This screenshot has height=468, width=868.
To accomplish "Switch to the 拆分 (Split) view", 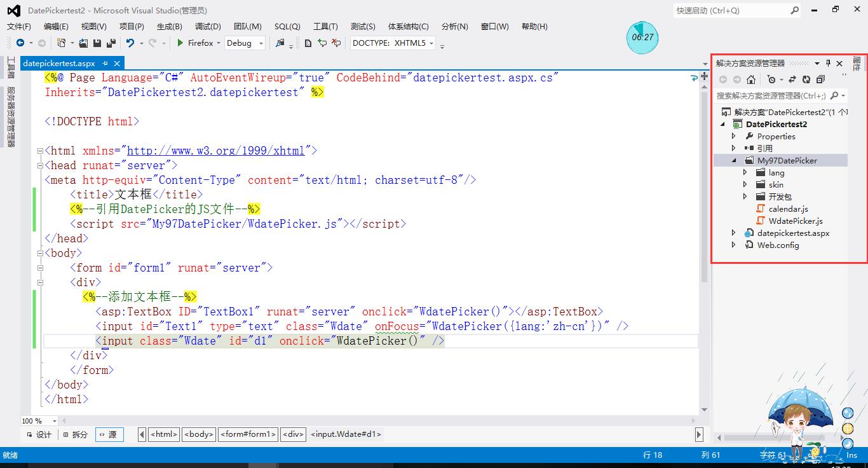I will point(75,435).
